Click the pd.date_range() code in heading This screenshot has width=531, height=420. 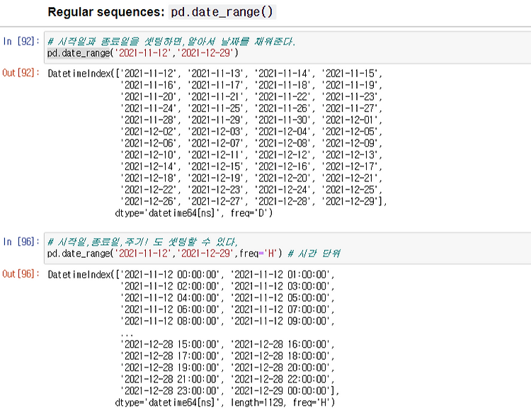tap(222, 12)
